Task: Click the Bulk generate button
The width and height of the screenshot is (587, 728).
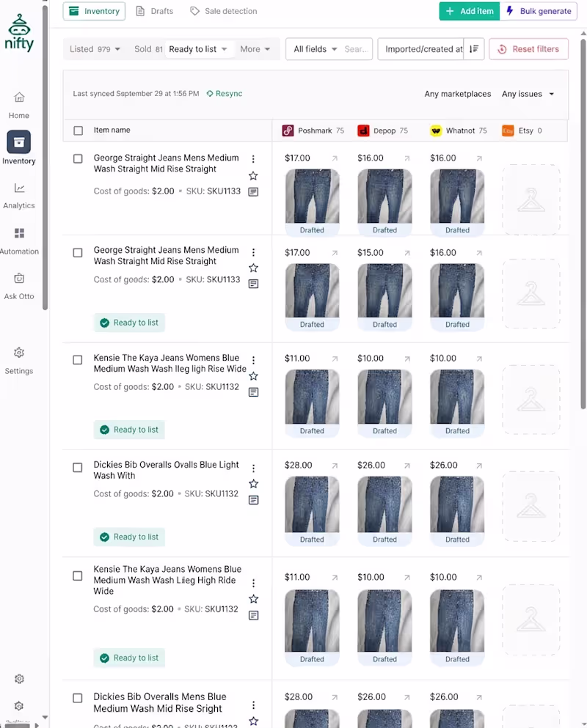Action: 539,11
